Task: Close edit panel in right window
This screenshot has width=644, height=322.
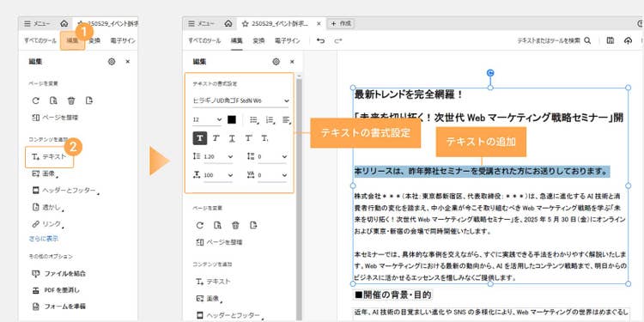Action: pyautogui.click(x=292, y=62)
